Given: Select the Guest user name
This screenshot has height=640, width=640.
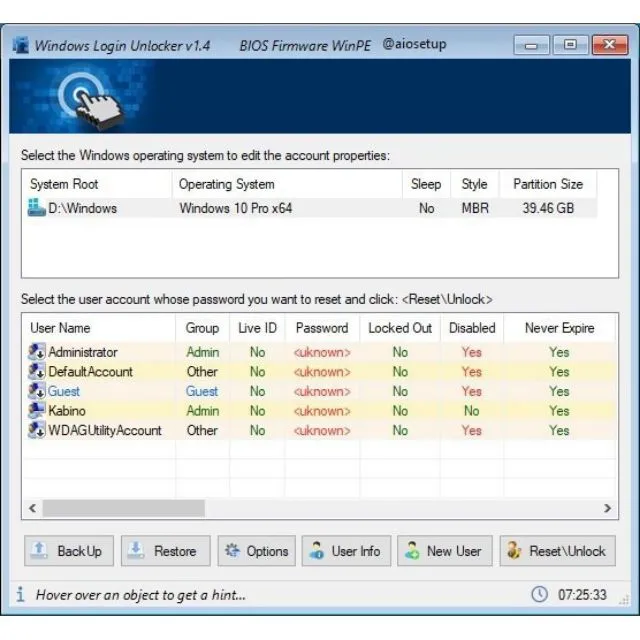Looking at the screenshot, I should 64,391.
